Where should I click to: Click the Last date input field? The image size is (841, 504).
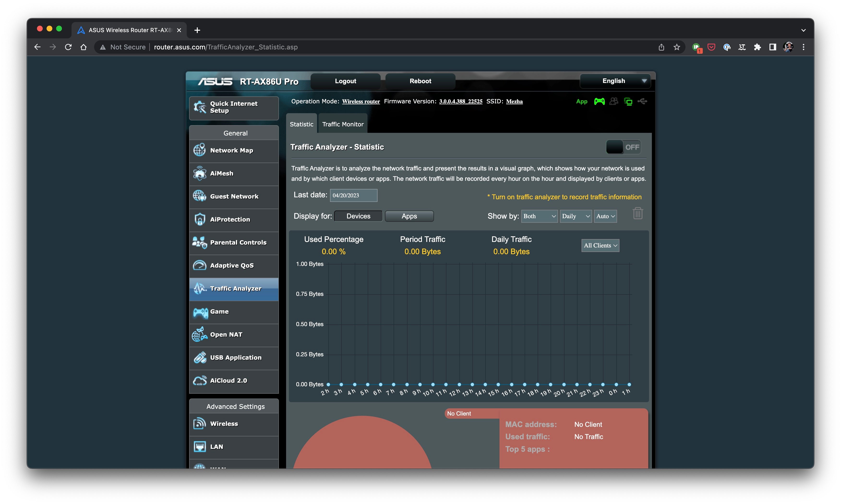353,194
